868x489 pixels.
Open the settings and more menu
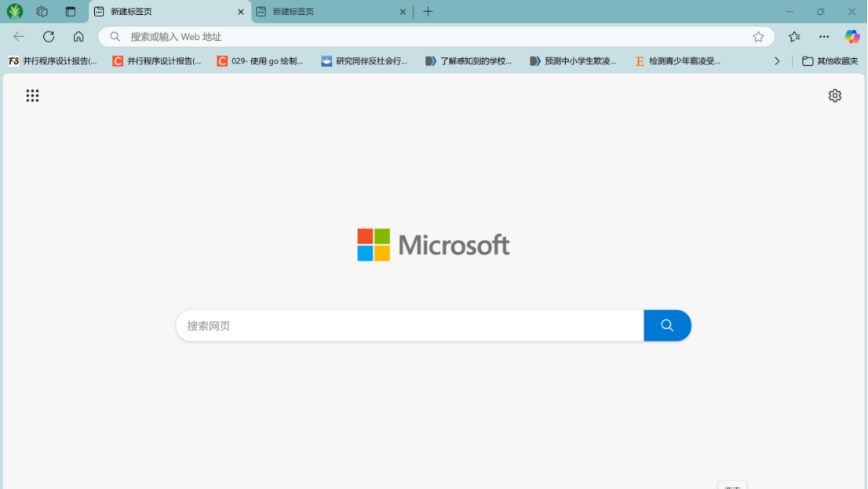click(824, 37)
